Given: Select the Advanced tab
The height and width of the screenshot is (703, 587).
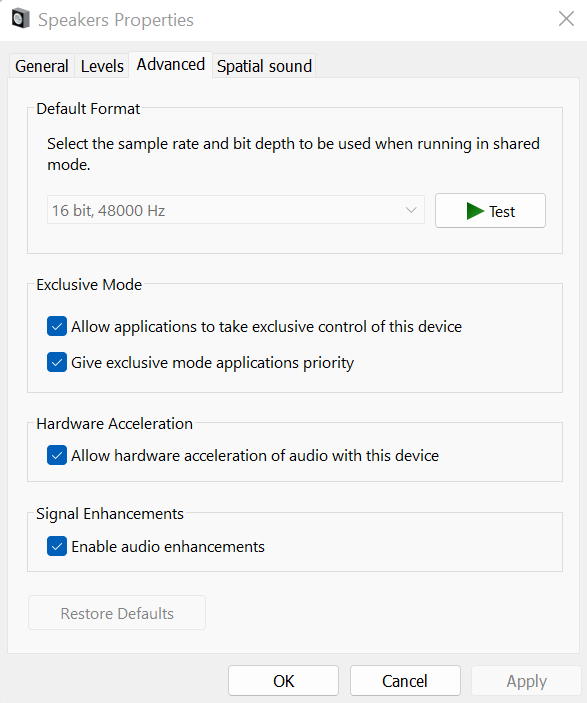Looking at the screenshot, I should click(170, 65).
